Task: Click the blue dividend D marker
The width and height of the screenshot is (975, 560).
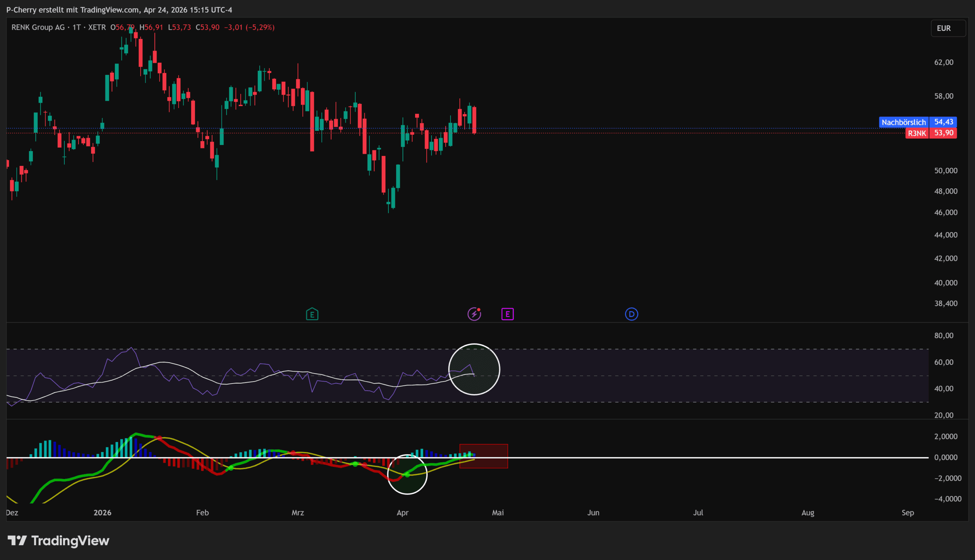Action: click(631, 314)
